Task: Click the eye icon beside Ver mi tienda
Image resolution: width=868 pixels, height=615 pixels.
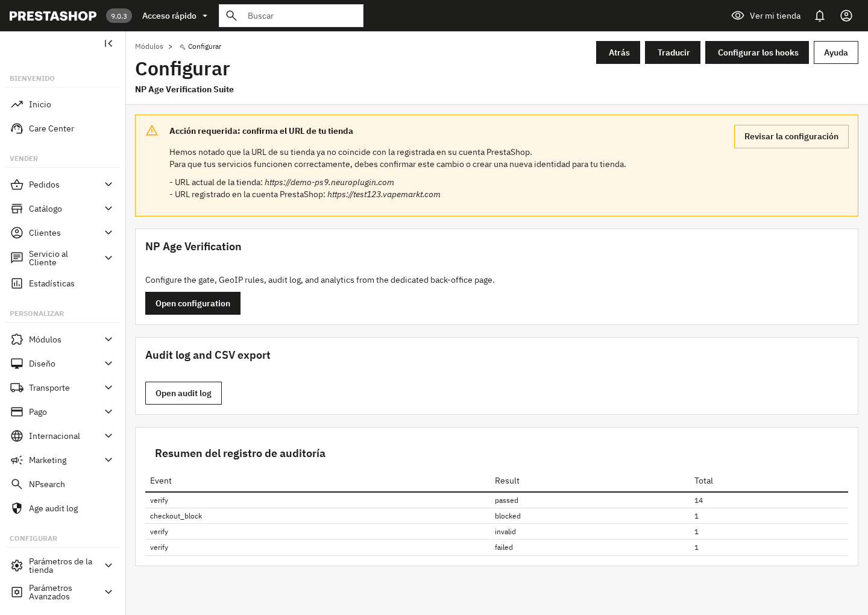Action: (x=738, y=16)
